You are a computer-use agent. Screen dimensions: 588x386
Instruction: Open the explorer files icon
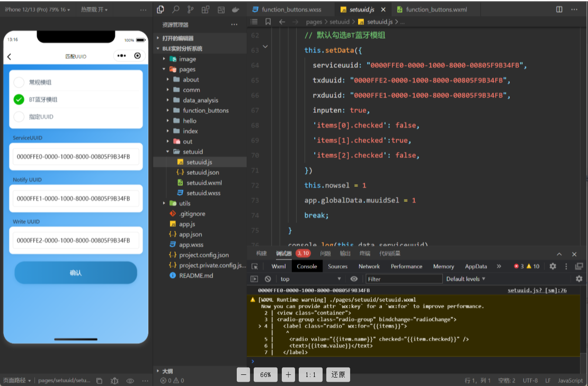(161, 10)
